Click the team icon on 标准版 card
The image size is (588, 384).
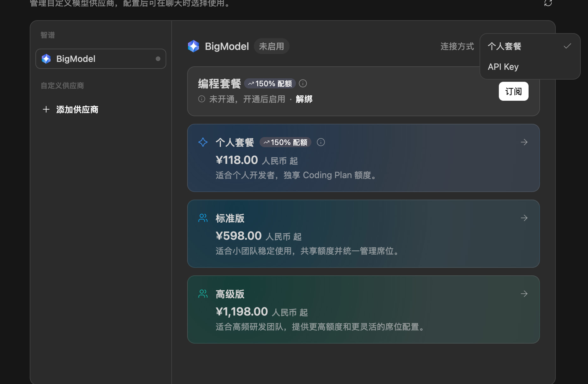(x=203, y=218)
